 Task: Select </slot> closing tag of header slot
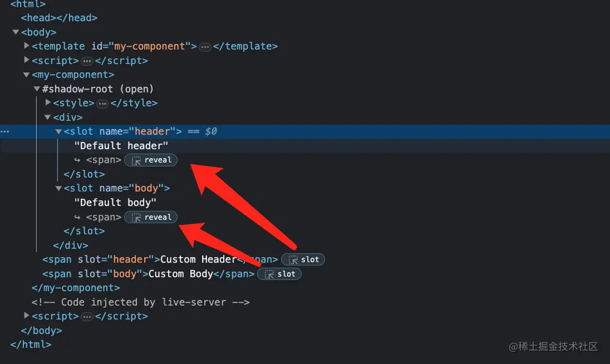pos(84,174)
